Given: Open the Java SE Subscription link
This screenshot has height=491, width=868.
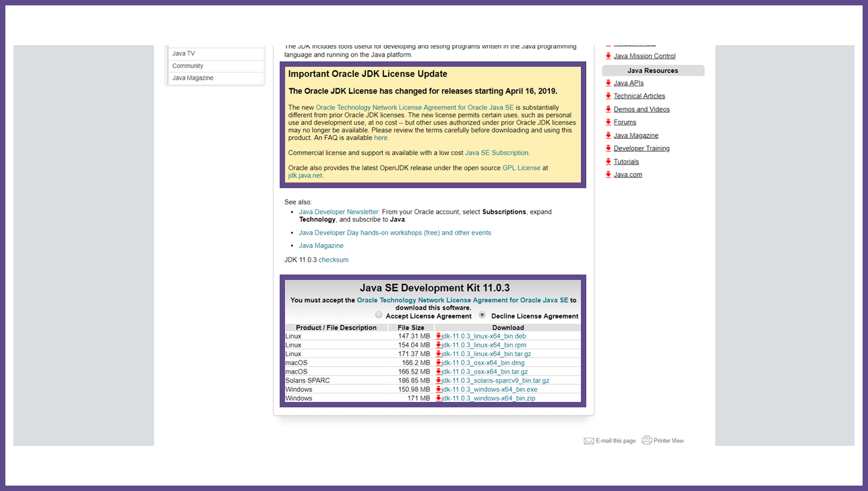Looking at the screenshot, I should (497, 153).
